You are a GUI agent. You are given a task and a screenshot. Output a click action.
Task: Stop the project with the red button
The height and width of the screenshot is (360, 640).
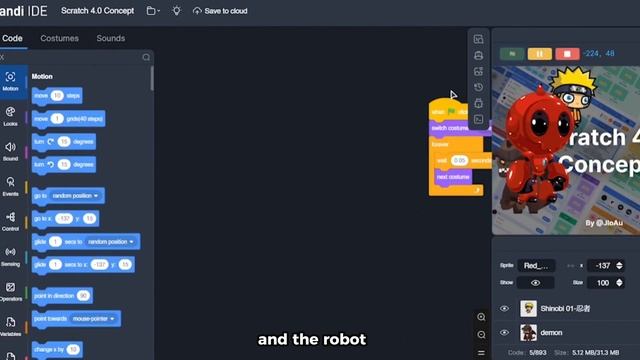[567, 53]
